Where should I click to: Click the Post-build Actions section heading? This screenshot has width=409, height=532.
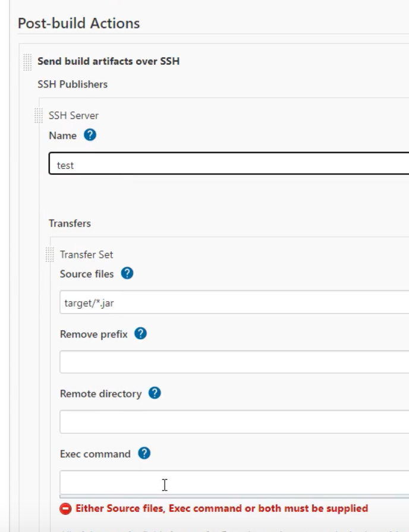pos(78,23)
